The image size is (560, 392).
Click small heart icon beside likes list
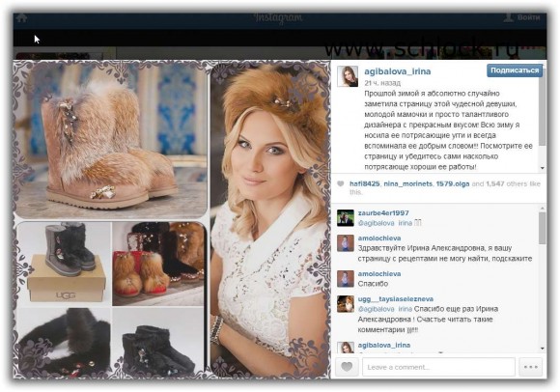pos(341,183)
